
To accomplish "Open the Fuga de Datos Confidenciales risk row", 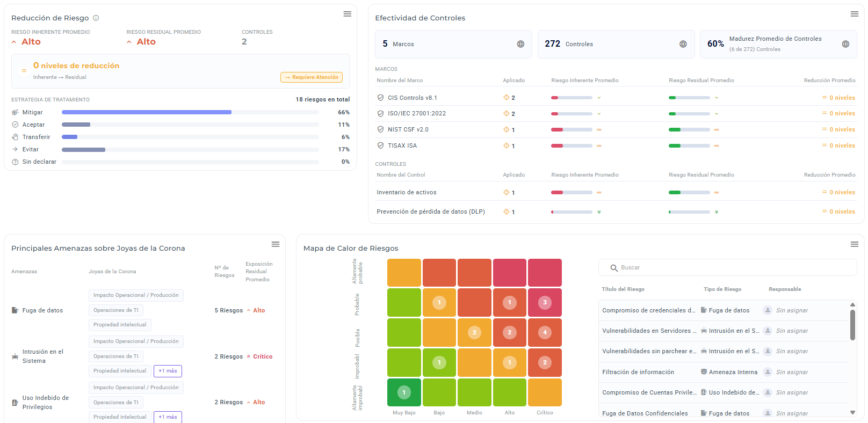I will tap(724, 413).
